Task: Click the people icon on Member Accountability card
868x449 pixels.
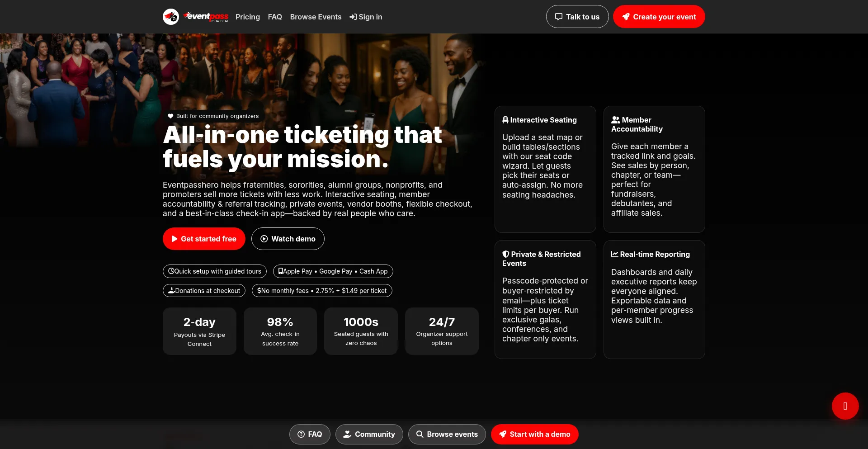Action: (x=615, y=119)
